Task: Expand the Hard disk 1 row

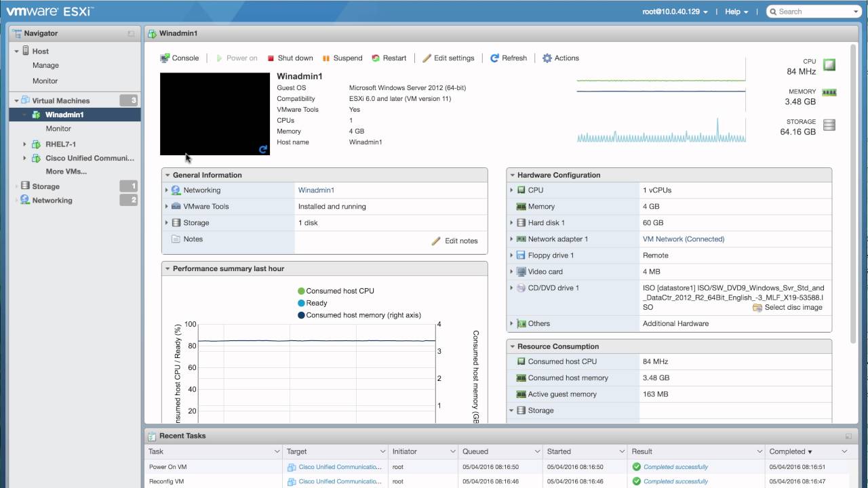Action: pos(512,223)
